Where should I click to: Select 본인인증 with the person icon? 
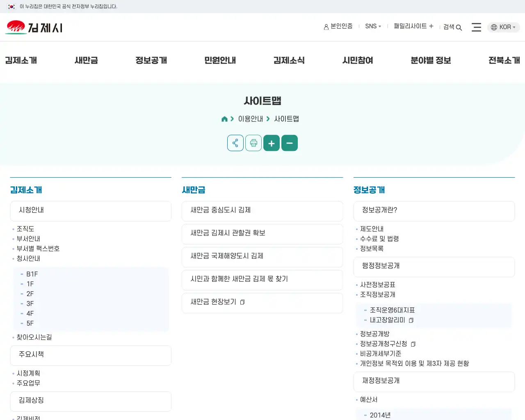(338, 26)
